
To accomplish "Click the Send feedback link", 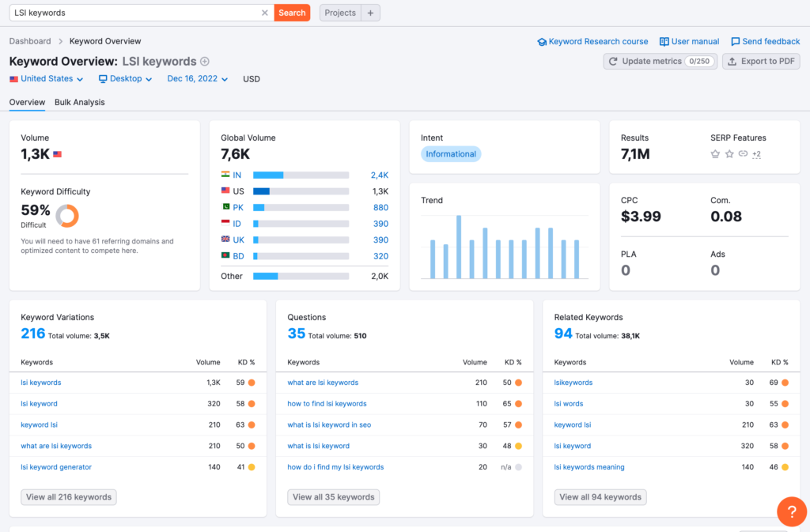I will (x=766, y=41).
